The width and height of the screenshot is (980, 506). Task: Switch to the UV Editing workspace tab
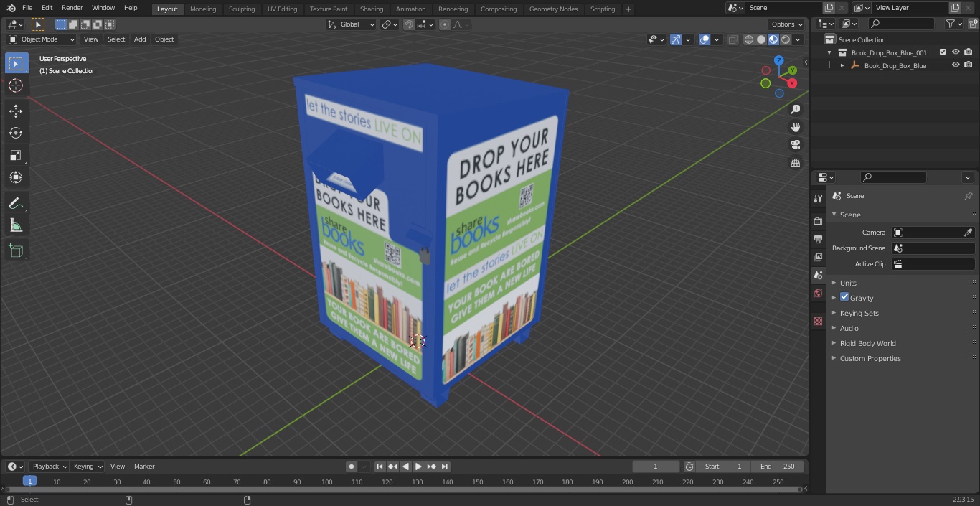282,9
